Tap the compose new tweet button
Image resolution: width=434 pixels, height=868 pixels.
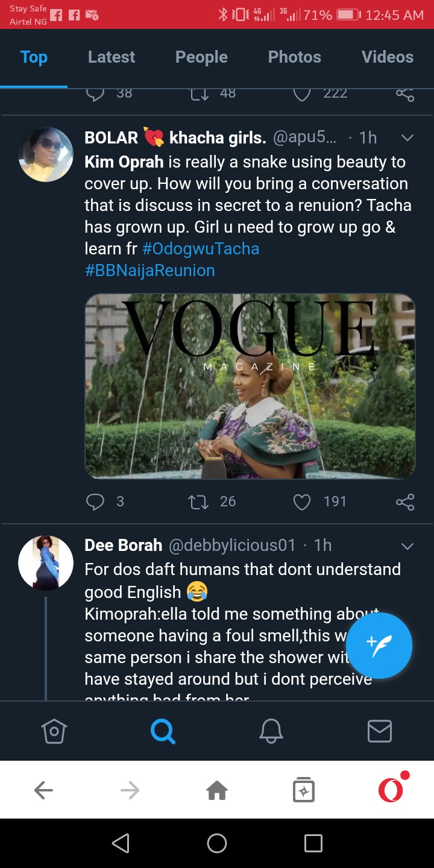coord(379,645)
